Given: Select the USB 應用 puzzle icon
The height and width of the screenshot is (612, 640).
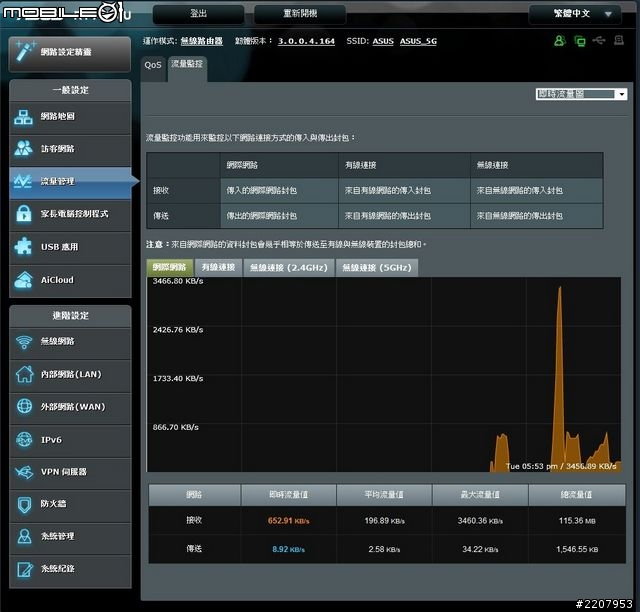Looking at the screenshot, I should click(24, 247).
